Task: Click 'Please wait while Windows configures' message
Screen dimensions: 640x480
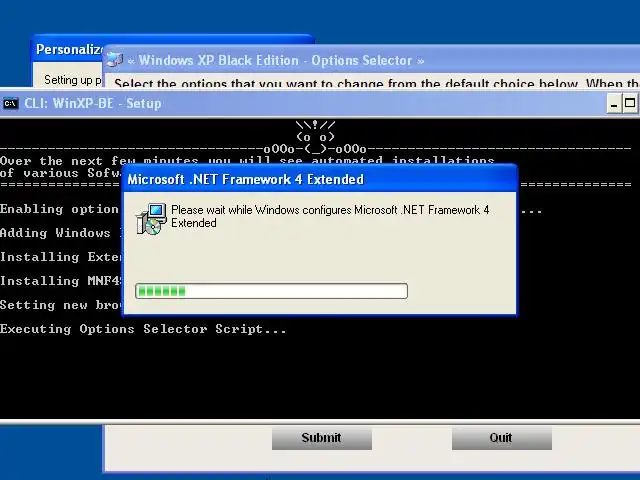Action: (330, 216)
